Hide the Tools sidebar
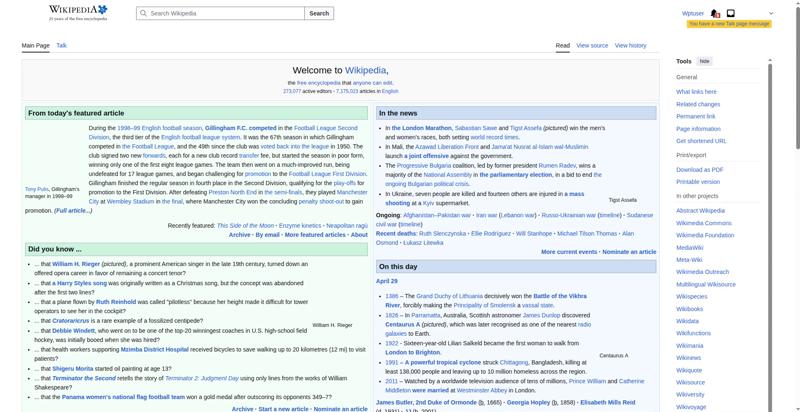The height and width of the screenshot is (412, 800). coord(705,61)
